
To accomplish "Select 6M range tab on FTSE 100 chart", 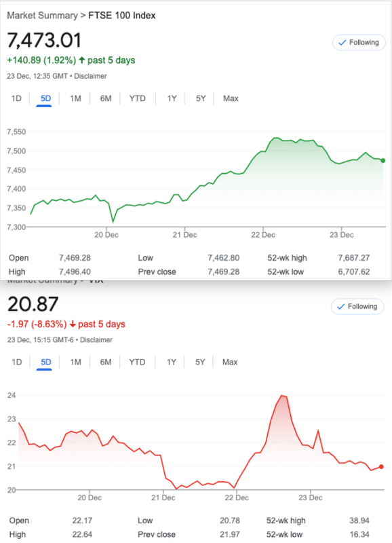I will (x=106, y=98).
